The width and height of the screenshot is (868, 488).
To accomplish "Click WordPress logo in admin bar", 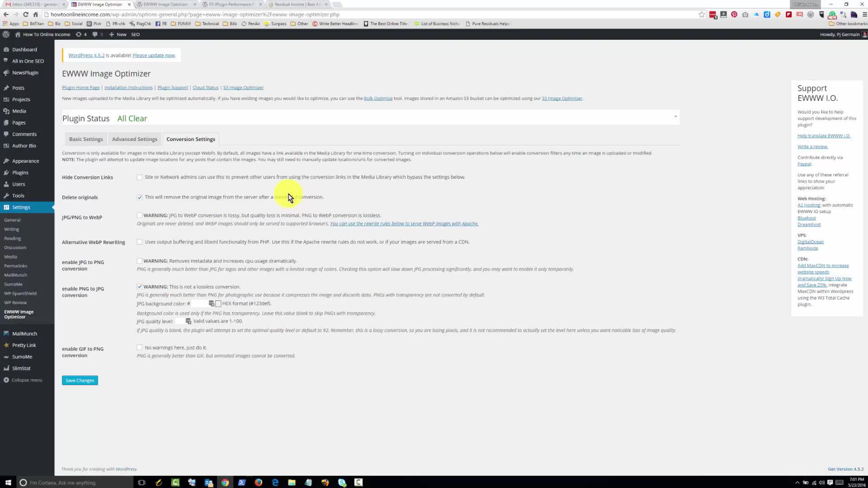I will click(6, 34).
